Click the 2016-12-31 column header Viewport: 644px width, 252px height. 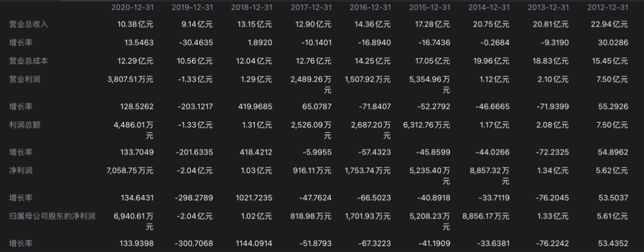pos(370,7)
